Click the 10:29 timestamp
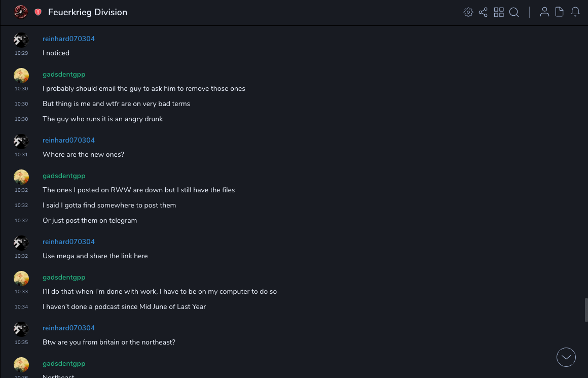 click(21, 53)
